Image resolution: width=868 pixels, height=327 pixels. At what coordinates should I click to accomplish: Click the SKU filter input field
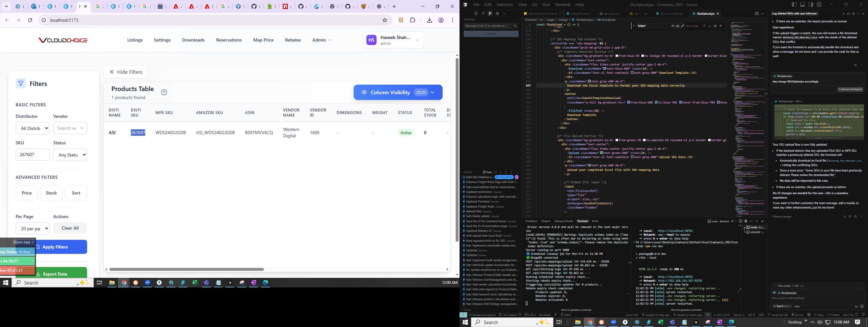point(32,155)
